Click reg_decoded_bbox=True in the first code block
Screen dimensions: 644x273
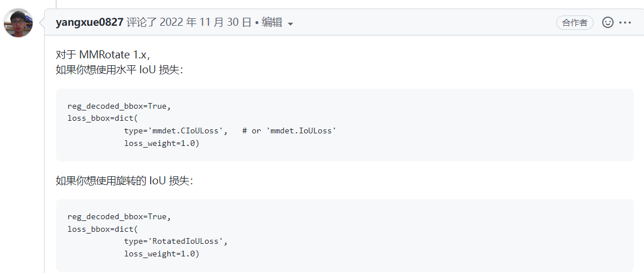(119, 106)
